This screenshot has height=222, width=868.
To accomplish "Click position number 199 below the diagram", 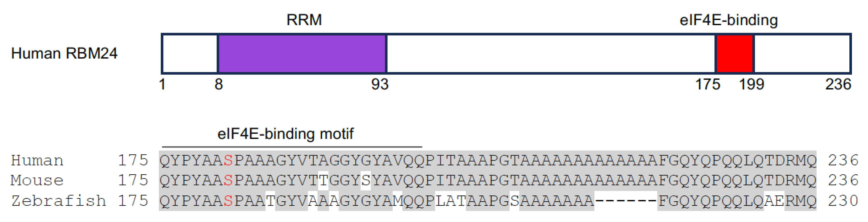I will [751, 84].
